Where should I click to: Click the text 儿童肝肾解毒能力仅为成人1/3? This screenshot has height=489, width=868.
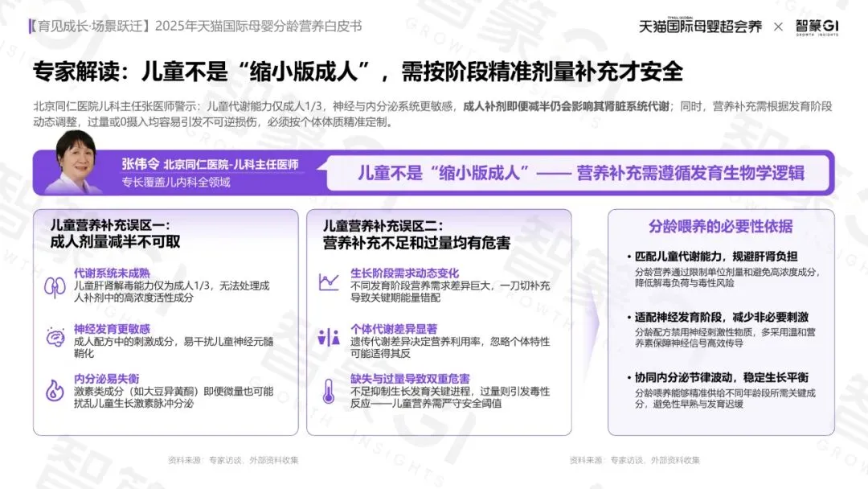pyautogui.click(x=142, y=286)
